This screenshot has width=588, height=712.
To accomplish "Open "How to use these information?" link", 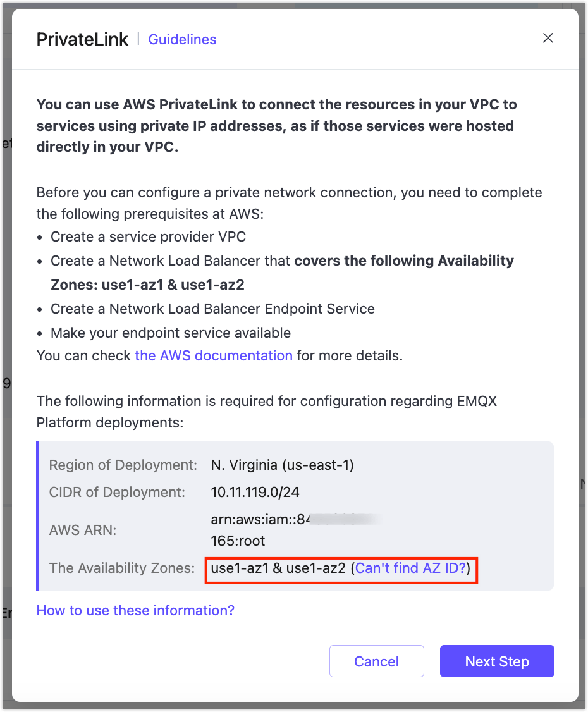I will pyautogui.click(x=135, y=610).
